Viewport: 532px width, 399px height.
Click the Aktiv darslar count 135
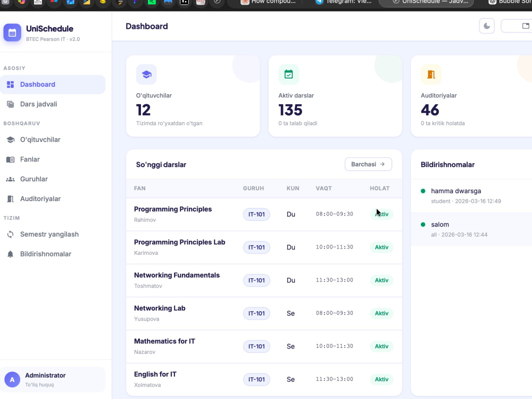tap(290, 110)
